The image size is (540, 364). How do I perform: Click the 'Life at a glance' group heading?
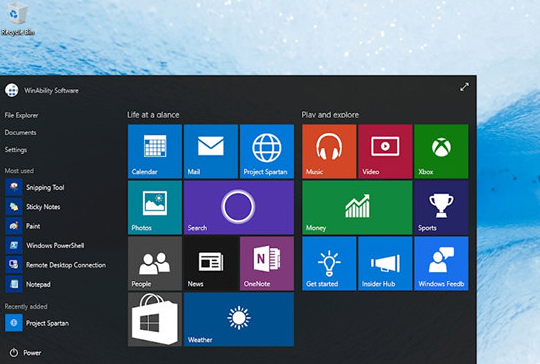coord(153,115)
